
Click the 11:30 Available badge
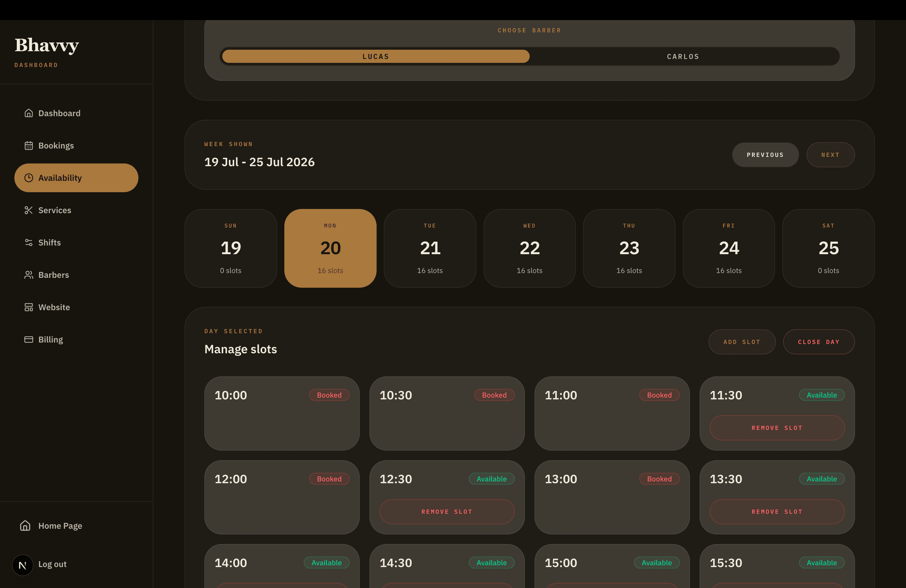tap(822, 395)
